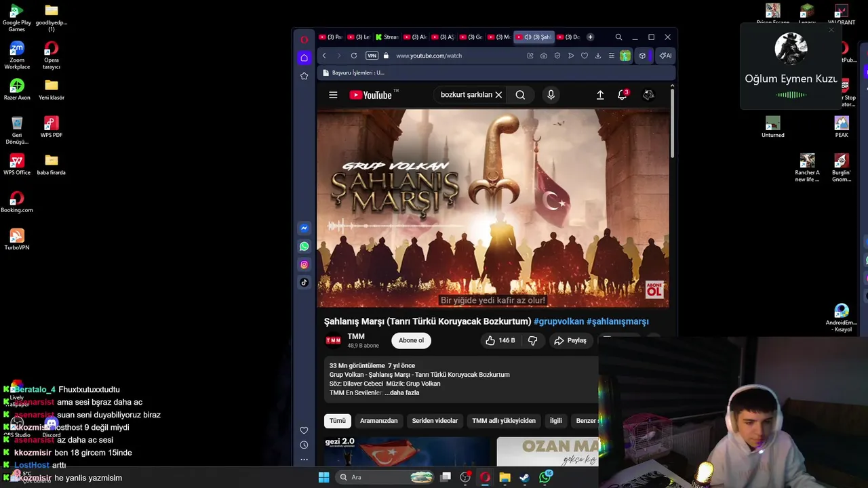
Task: Dislike the video
Action: tap(532, 340)
